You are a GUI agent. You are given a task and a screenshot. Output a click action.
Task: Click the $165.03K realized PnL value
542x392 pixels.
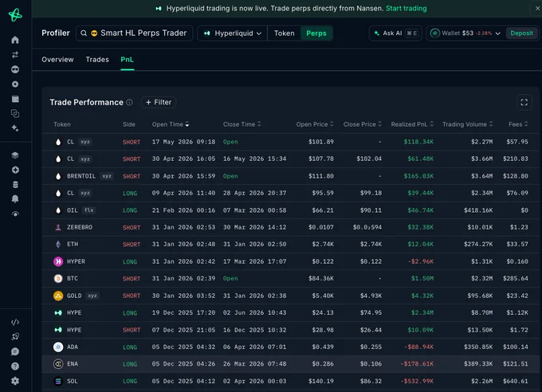418,176
